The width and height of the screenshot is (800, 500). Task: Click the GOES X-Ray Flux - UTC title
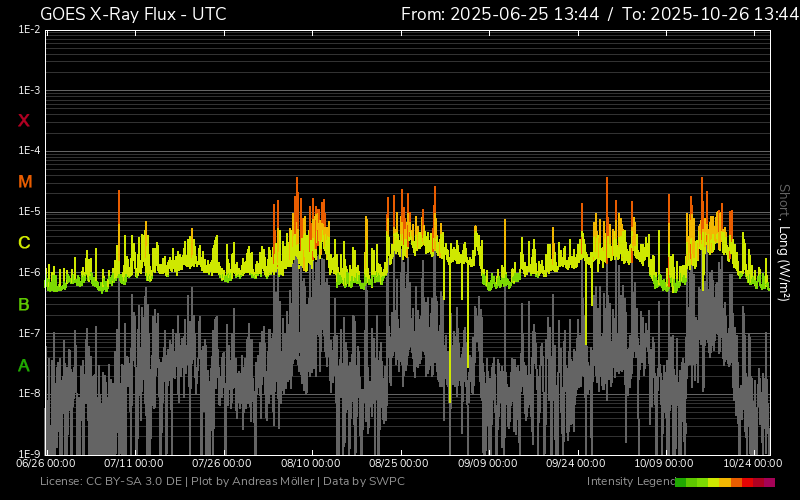pyautogui.click(x=133, y=14)
